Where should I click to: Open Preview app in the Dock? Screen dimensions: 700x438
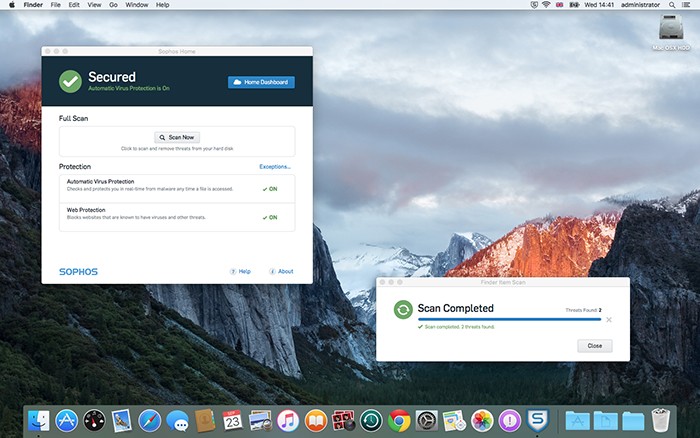pos(260,421)
